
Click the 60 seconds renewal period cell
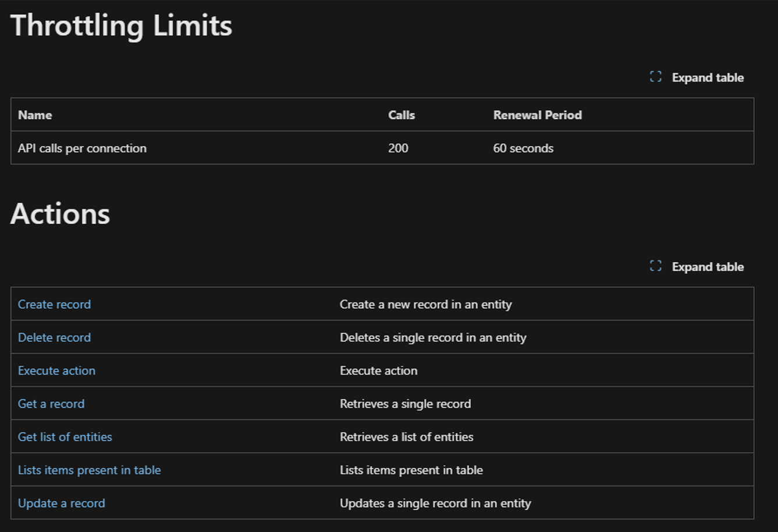523,148
